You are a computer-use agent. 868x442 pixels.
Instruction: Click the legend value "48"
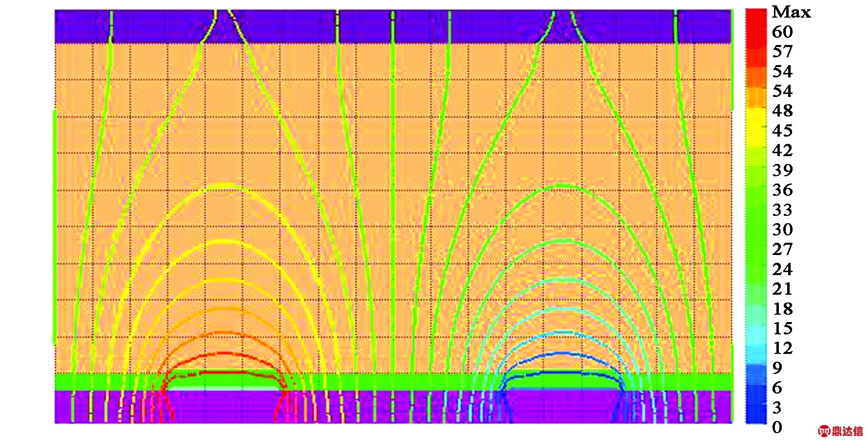(x=782, y=111)
